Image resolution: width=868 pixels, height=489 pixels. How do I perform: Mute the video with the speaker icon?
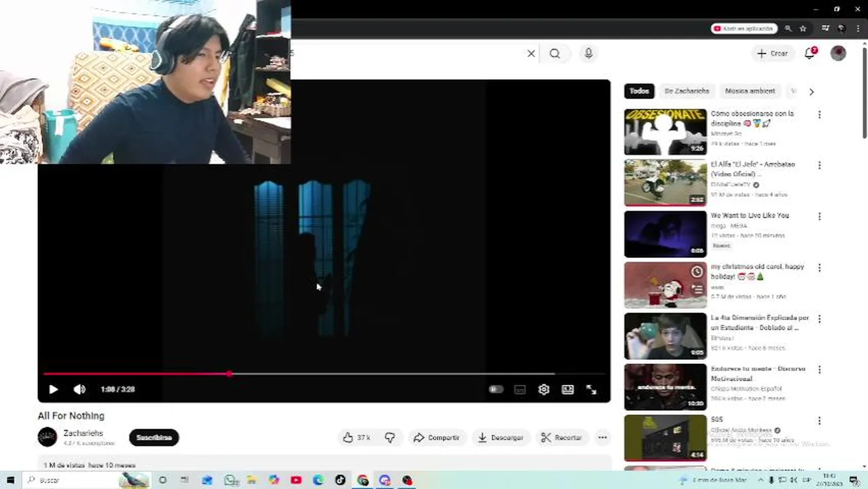pyautogui.click(x=79, y=389)
